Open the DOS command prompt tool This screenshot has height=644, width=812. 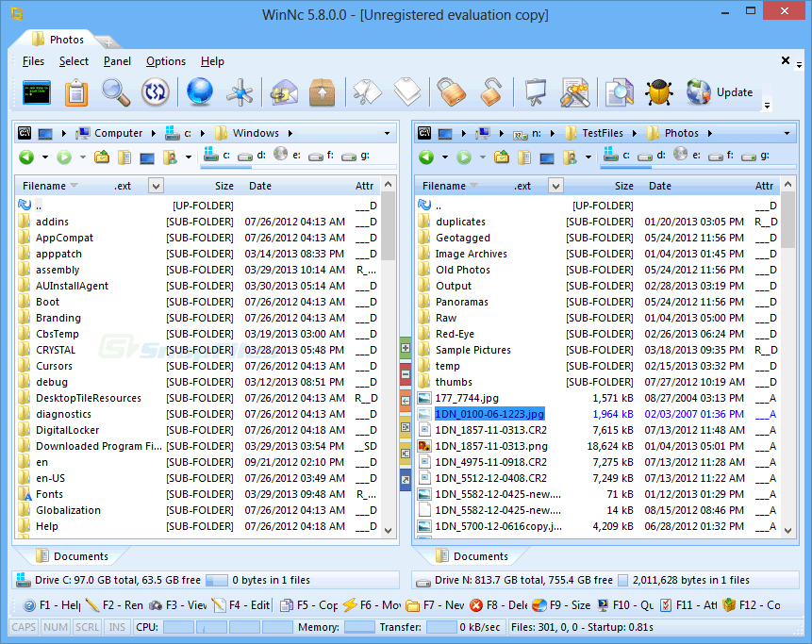35,92
